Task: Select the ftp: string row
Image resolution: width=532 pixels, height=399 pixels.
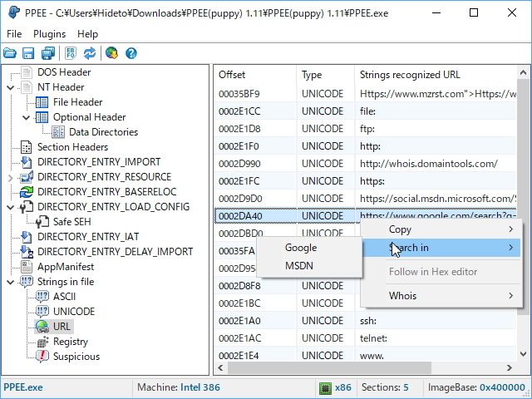Action: pyautogui.click(x=365, y=129)
